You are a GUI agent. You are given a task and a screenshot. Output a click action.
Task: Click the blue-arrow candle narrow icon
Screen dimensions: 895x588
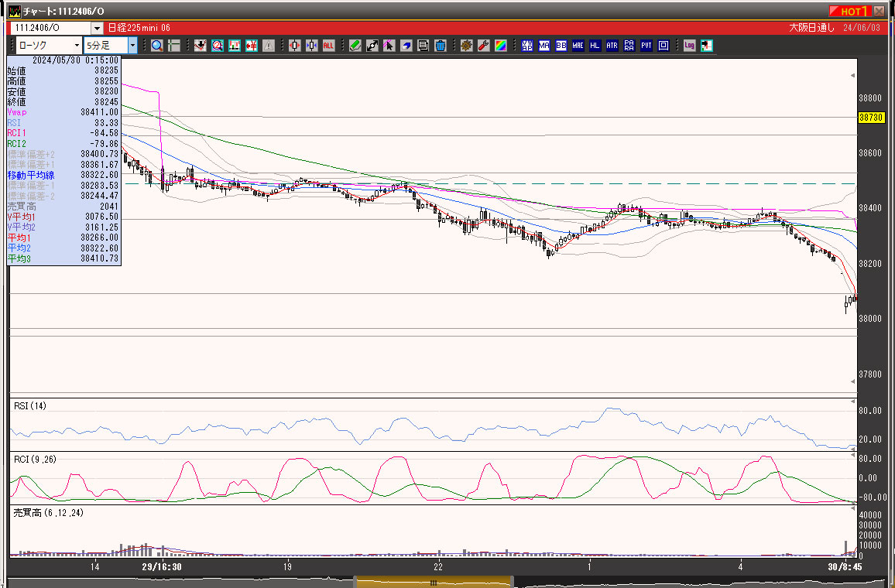(x=312, y=46)
